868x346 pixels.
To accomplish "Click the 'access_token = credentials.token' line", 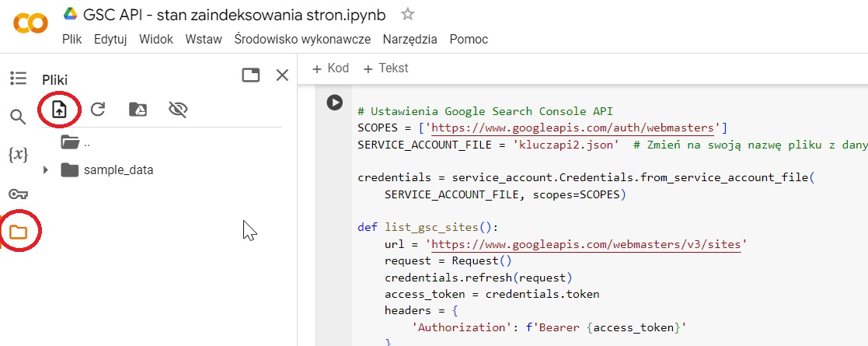I will pos(492,294).
